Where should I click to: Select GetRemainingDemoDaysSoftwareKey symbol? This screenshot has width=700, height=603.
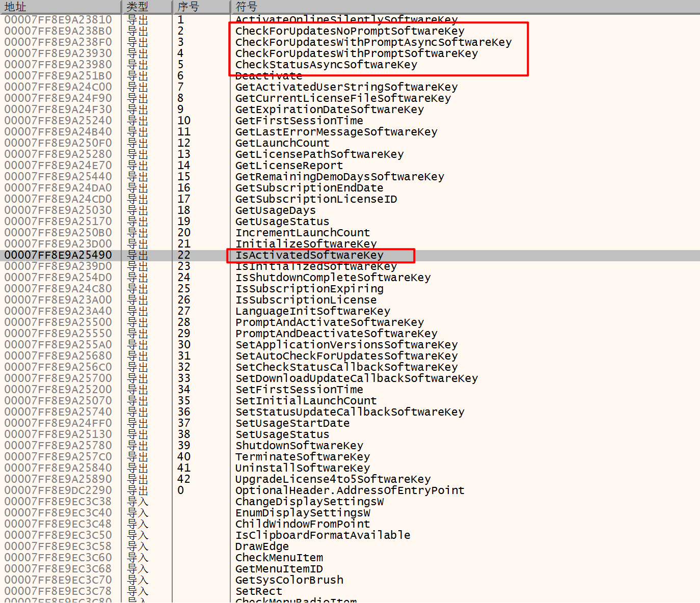coord(339,177)
